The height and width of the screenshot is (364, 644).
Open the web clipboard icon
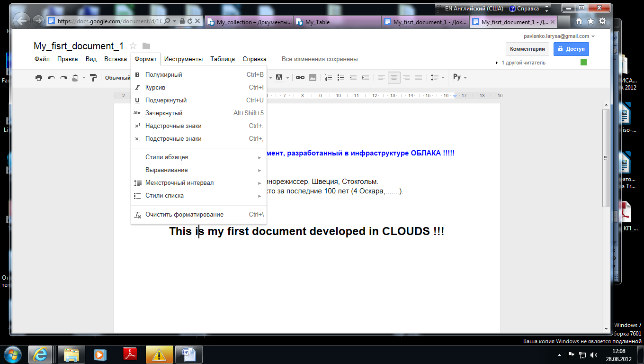click(x=75, y=78)
